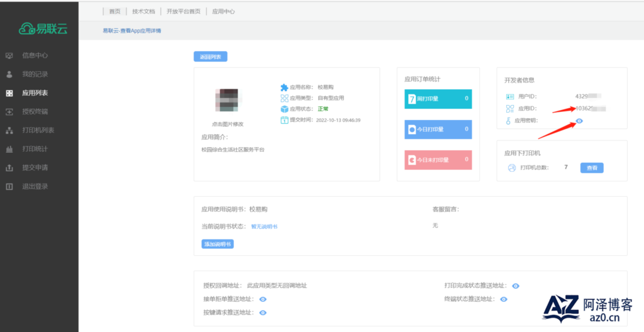Click the 我的记录 person icon

click(9, 74)
